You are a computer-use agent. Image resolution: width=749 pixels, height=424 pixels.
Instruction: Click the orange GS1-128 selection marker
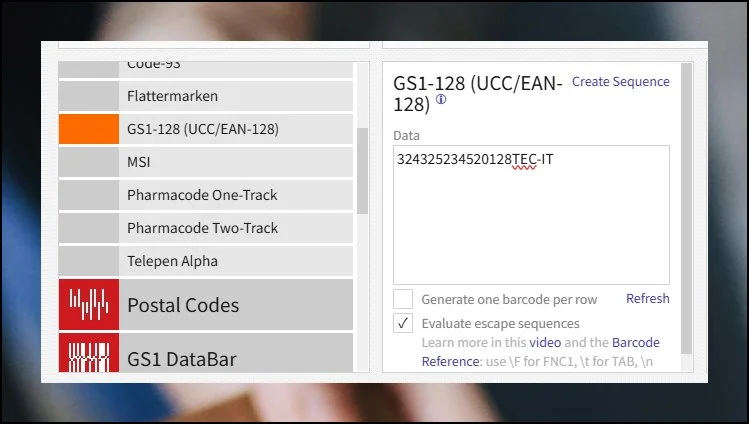tap(86, 129)
